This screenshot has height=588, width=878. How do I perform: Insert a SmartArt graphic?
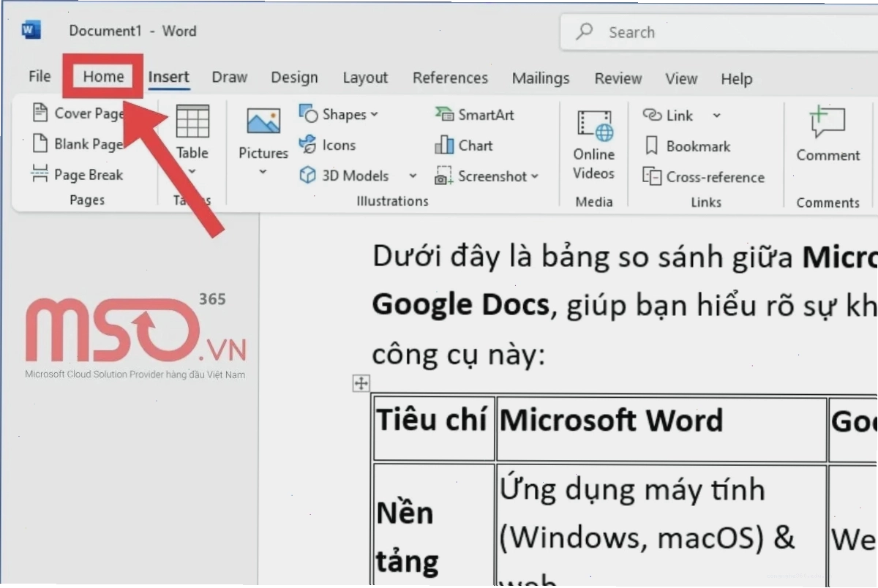click(x=474, y=114)
